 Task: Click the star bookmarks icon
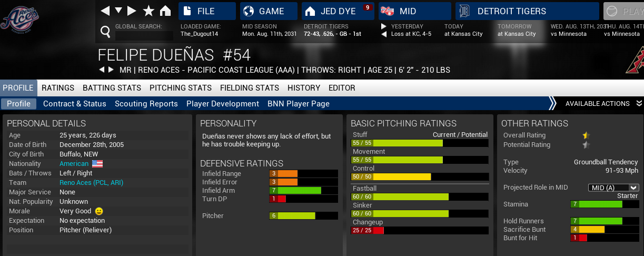pos(149,11)
